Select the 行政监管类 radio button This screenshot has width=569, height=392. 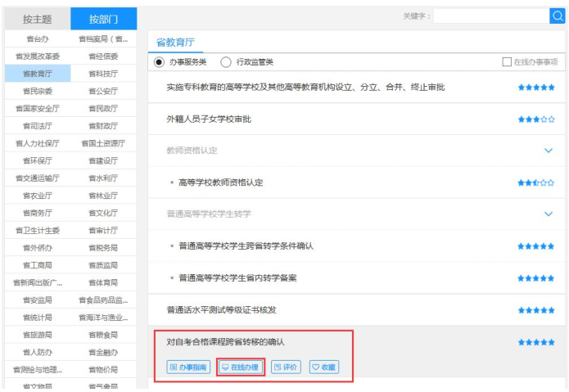coord(226,62)
